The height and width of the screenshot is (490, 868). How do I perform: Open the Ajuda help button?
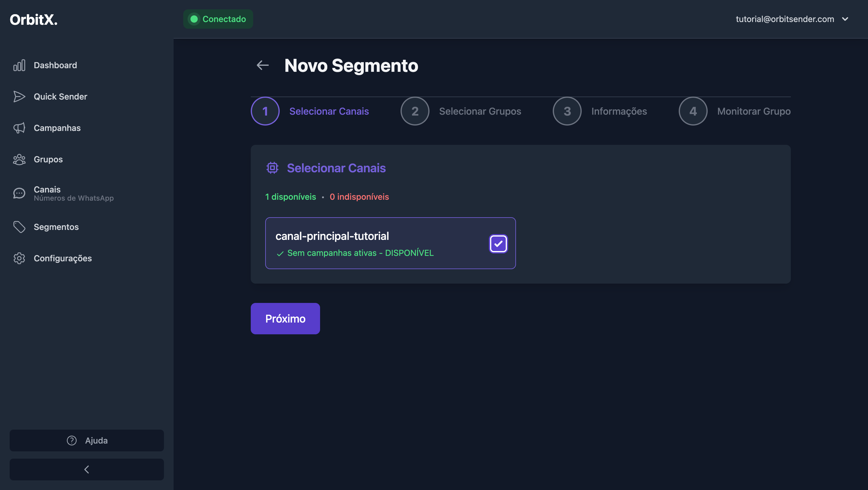86,441
